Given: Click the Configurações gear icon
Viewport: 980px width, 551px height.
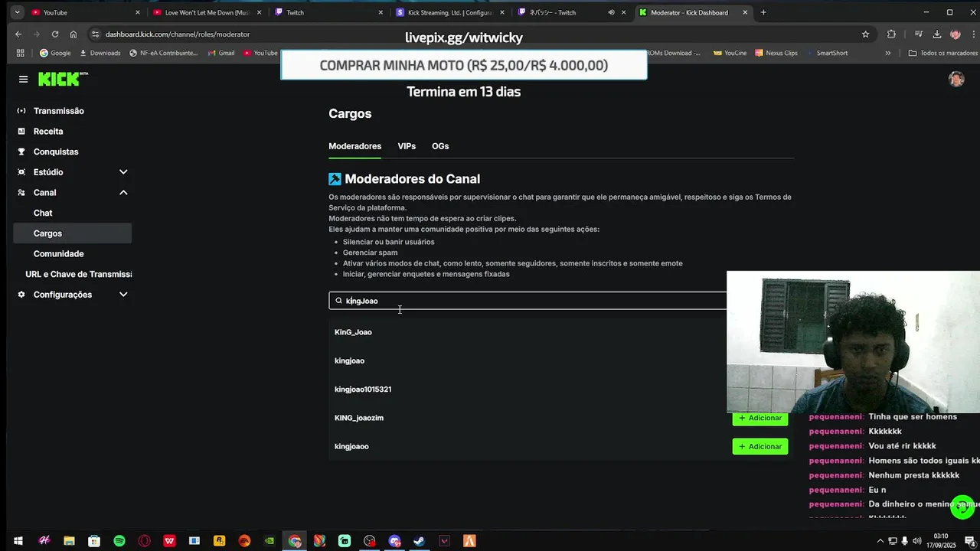Looking at the screenshot, I should click(x=21, y=295).
